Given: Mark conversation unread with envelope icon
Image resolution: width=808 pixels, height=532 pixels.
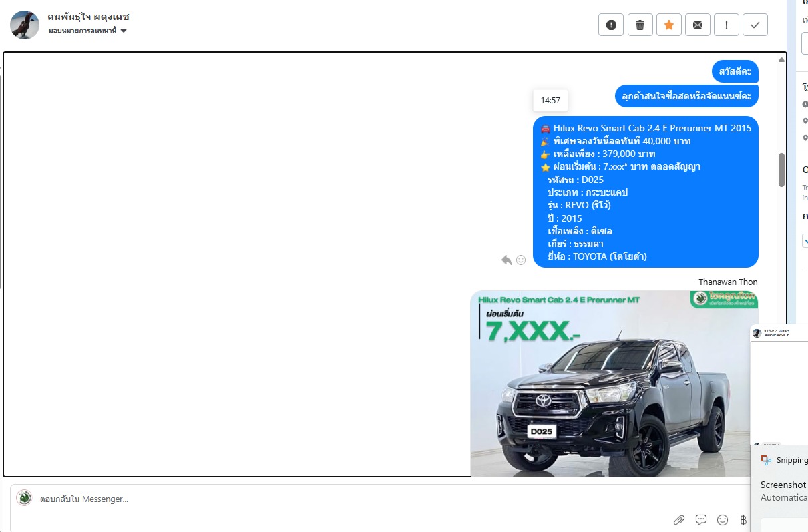Looking at the screenshot, I should 697,25.
